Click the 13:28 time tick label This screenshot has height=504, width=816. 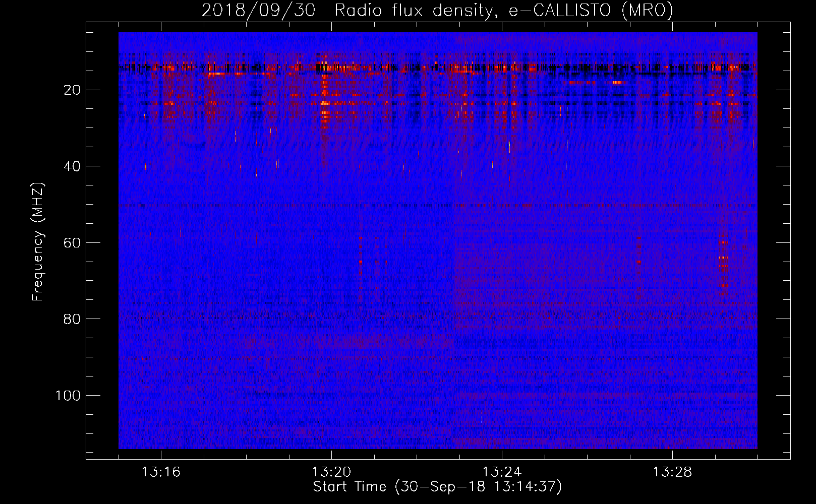672,472
